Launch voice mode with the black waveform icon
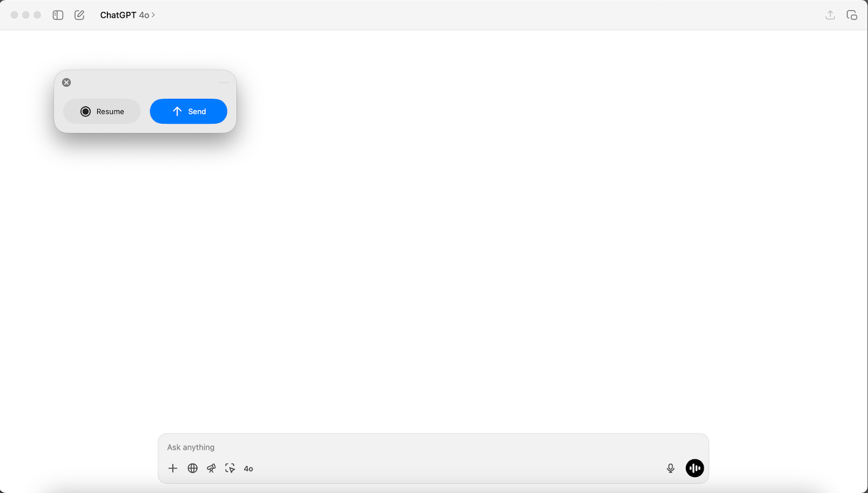The image size is (868, 493). click(694, 467)
